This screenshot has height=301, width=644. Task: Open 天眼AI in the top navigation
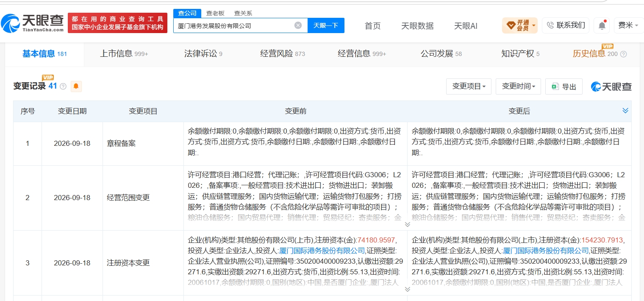pyautogui.click(x=466, y=26)
